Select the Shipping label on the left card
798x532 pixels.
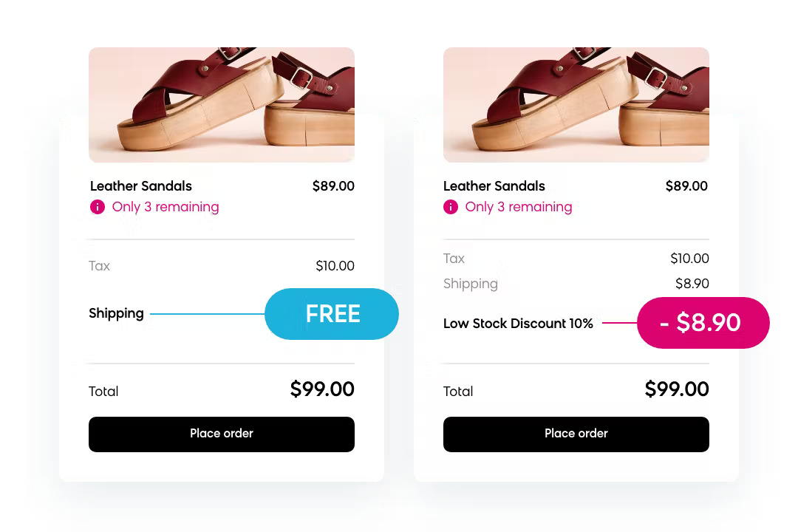116,313
